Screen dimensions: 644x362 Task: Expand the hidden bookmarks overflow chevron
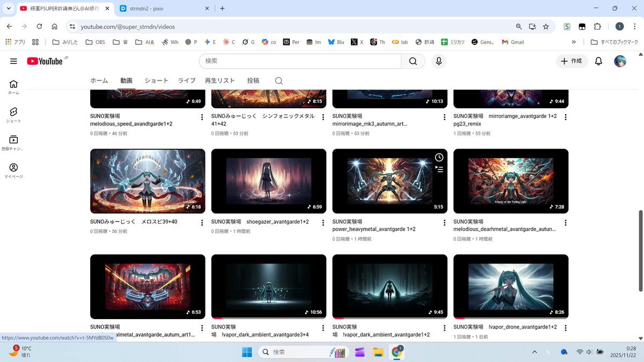click(574, 42)
